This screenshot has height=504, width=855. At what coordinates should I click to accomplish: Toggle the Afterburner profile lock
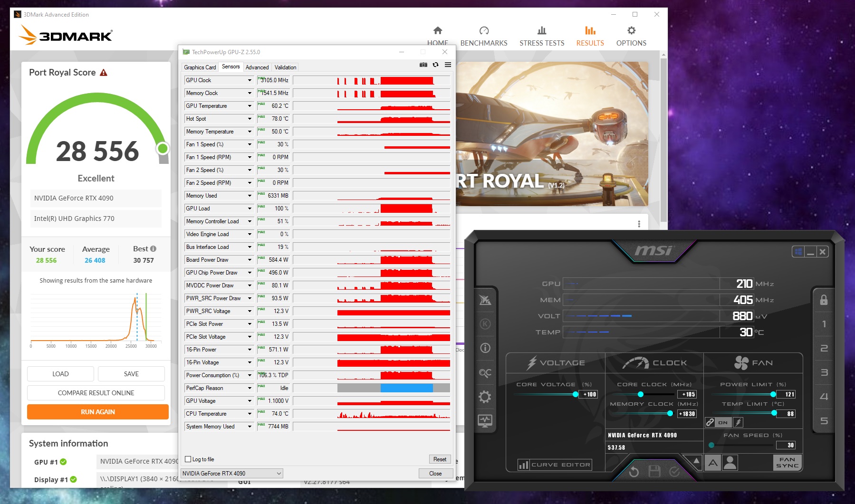pyautogui.click(x=824, y=300)
